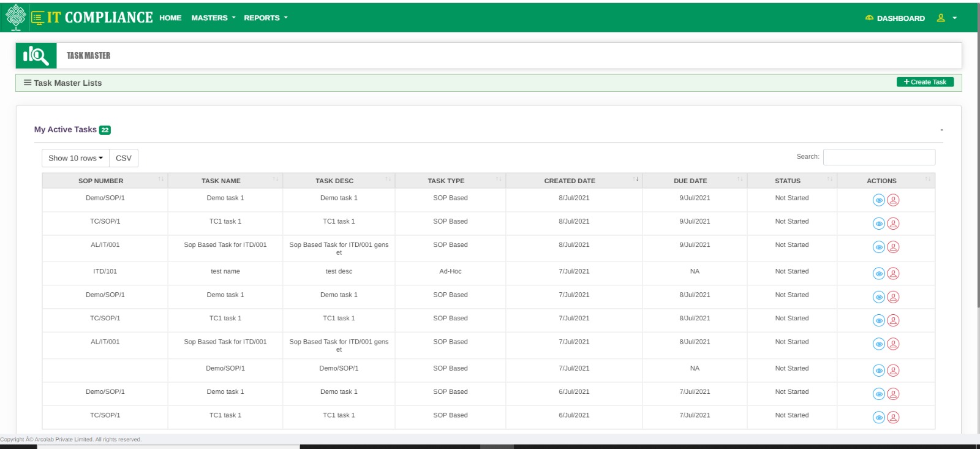Expand the Reports dropdown menu

click(x=265, y=18)
